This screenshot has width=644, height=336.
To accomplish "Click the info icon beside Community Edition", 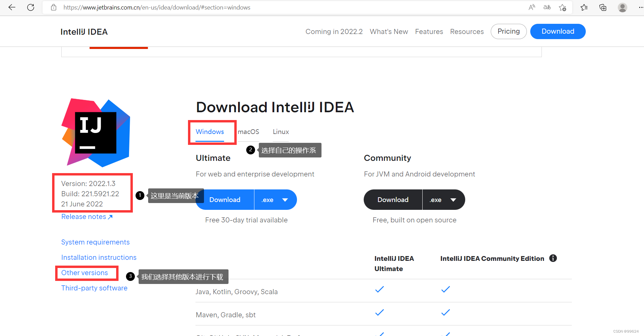I will pos(553,258).
